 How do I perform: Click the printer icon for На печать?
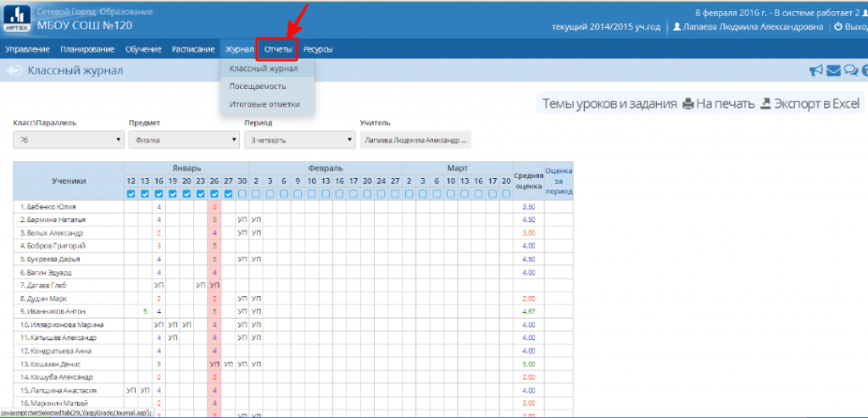pyautogui.click(x=689, y=104)
